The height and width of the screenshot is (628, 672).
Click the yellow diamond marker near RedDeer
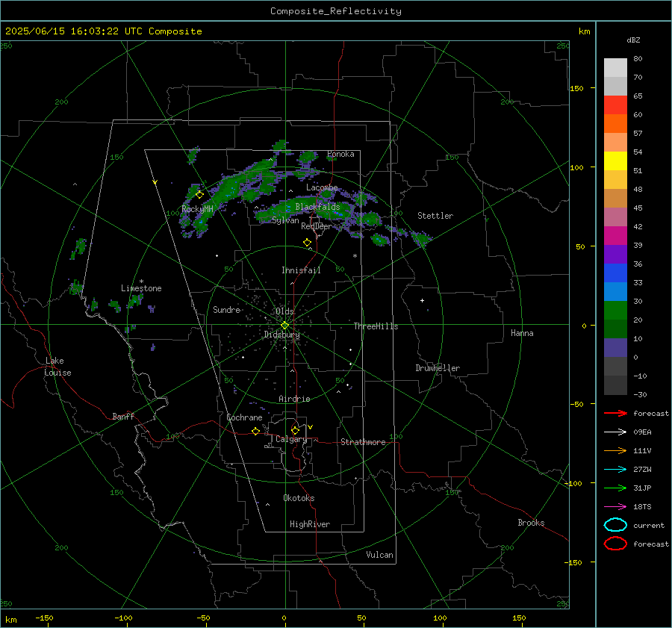pos(307,243)
